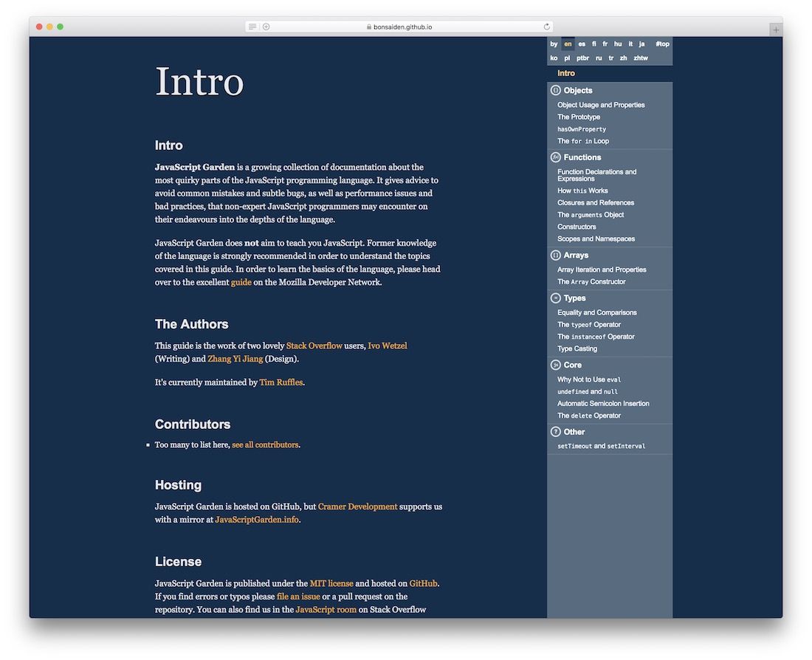Select the 'en' language tab

(568, 44)
